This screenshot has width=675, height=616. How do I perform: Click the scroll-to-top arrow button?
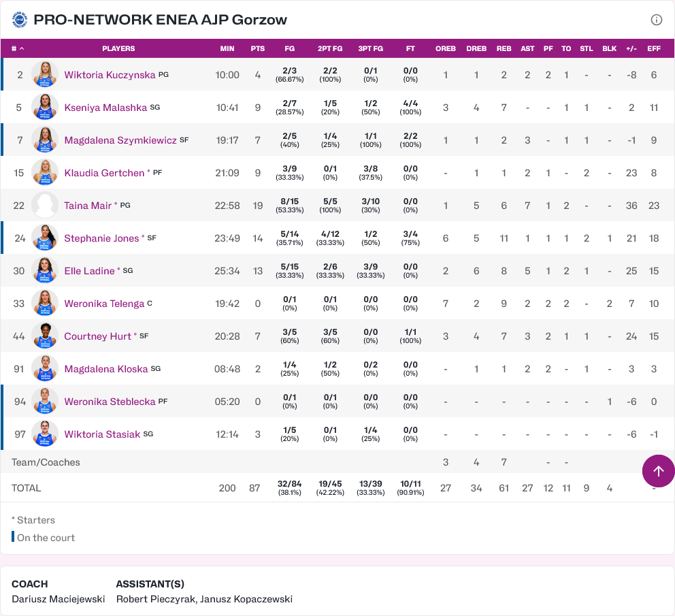[x=658, y=471]
